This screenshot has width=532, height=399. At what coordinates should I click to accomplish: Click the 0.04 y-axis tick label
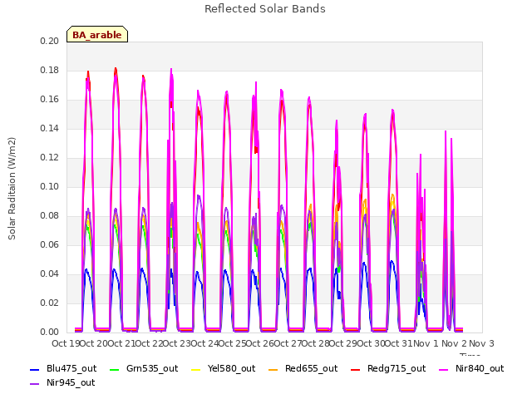[49, 273]
